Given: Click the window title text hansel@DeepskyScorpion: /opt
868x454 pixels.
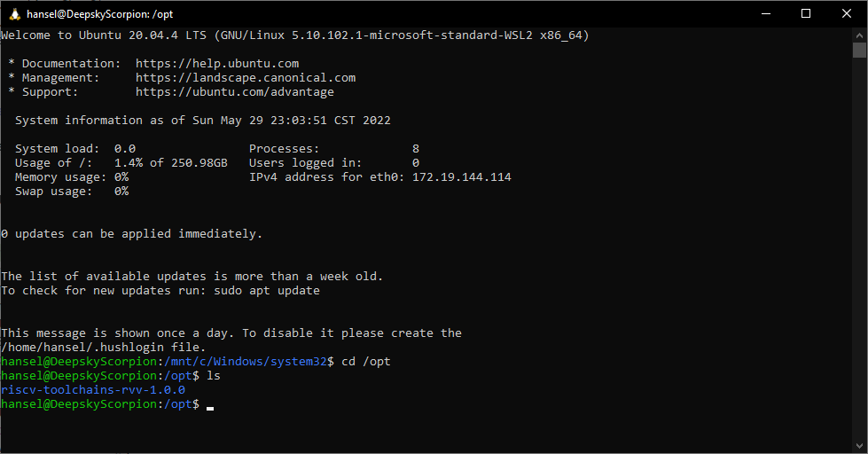Looking at the screenshot, I should click(x=99, y=14).
